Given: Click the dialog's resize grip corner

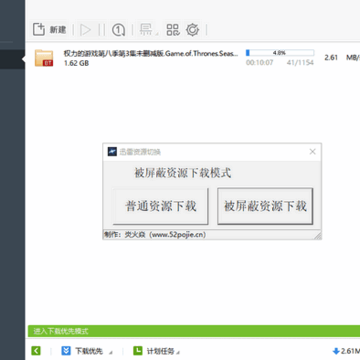Looking at the screenshot, I should coord(318,236).
